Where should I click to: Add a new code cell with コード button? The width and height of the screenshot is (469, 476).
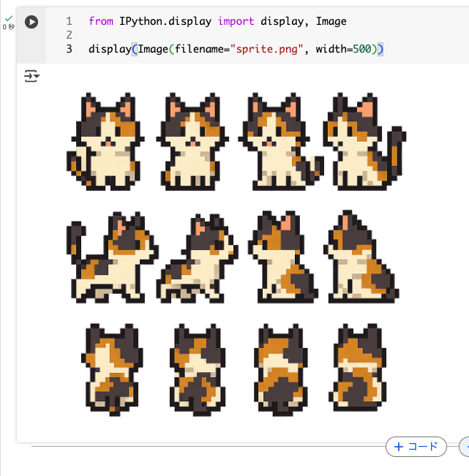click(x=416, y=447)
